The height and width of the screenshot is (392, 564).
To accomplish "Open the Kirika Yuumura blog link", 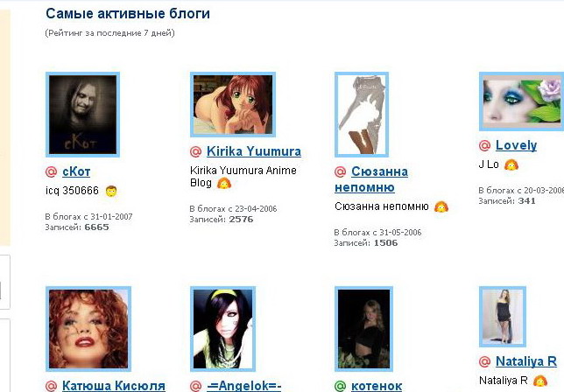I will [254, 151].
